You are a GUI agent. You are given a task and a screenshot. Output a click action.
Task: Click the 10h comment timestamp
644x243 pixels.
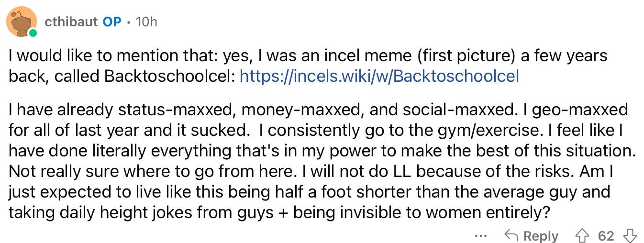click(x=146, y=22)
